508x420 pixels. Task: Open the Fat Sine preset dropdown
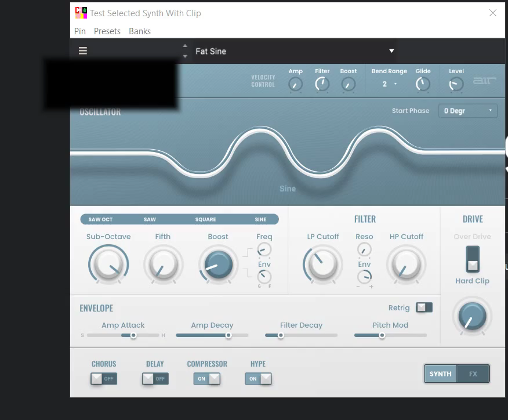[x=391, y=50]
